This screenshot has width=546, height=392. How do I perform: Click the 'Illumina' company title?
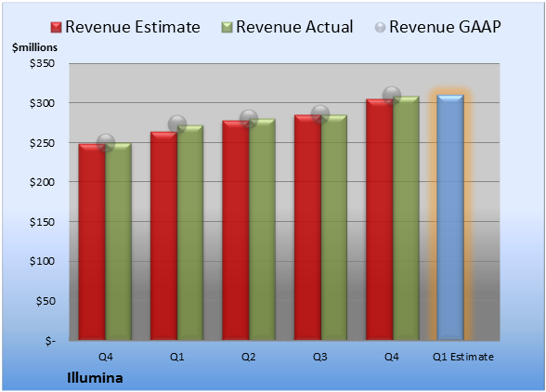(x=95, y=378)
